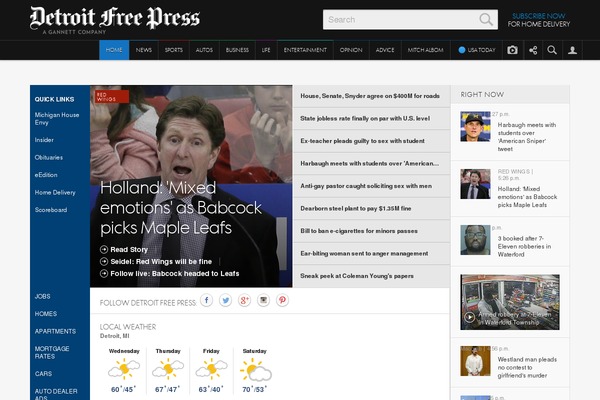Read Harbaugh meets with students headline in list
Viewport: 600px width, 400px height.
point(370,163)
